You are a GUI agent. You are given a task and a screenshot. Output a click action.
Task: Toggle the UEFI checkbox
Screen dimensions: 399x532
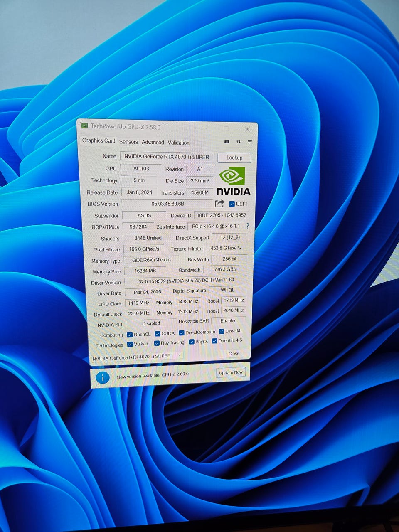pos(232,204)
